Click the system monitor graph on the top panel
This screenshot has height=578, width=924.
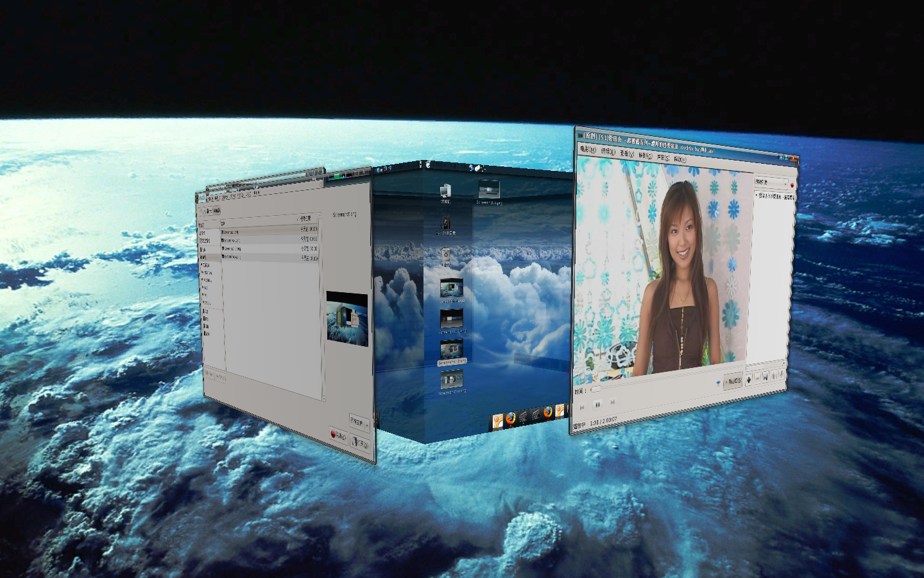coord(339,176)
